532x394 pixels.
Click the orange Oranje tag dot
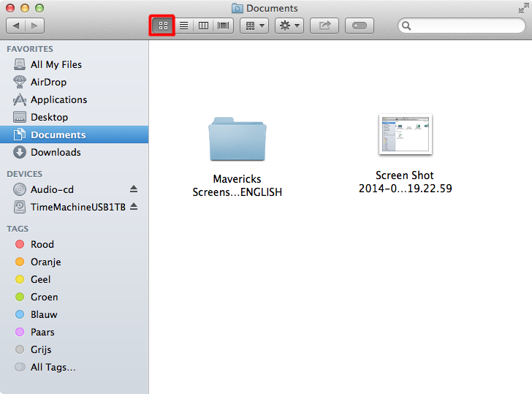pos(20,262)
